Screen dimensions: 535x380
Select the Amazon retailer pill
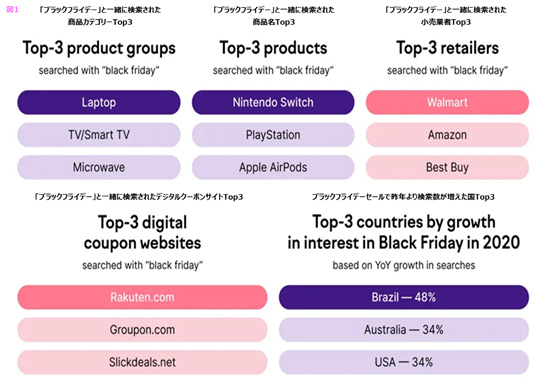447,135
